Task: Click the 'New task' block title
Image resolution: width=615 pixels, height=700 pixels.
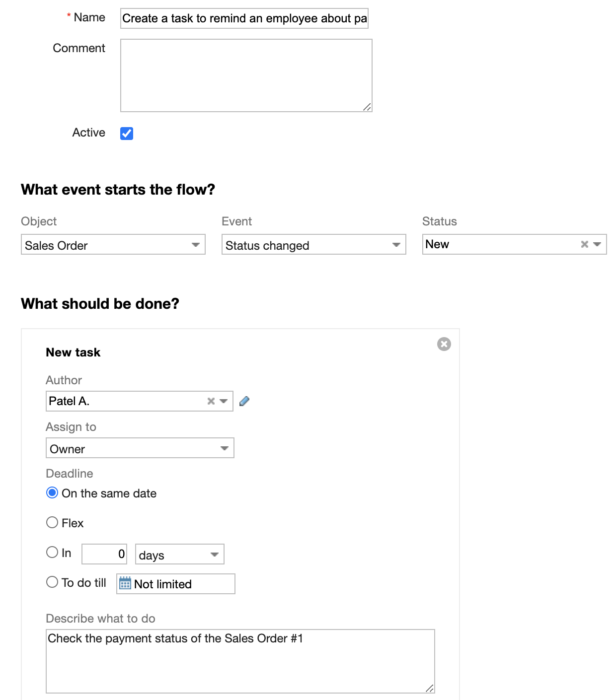Action: (73, 352)
